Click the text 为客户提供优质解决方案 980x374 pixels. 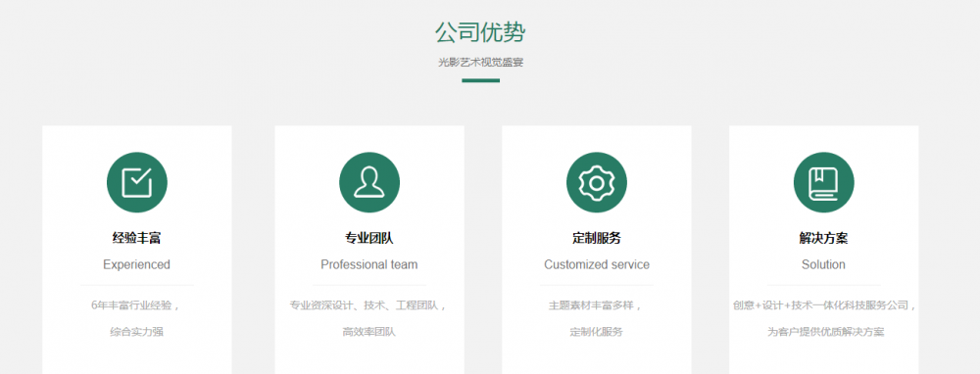pos(825,332)
